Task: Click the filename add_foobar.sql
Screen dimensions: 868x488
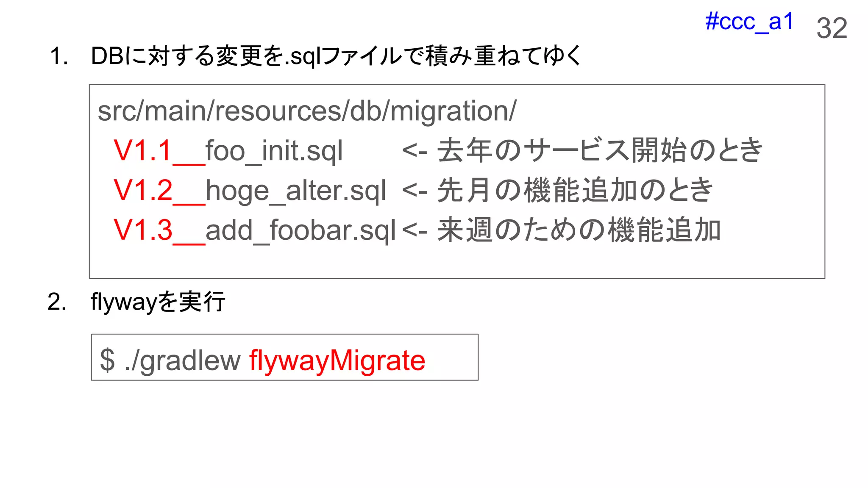Action: tap(301, 231)
